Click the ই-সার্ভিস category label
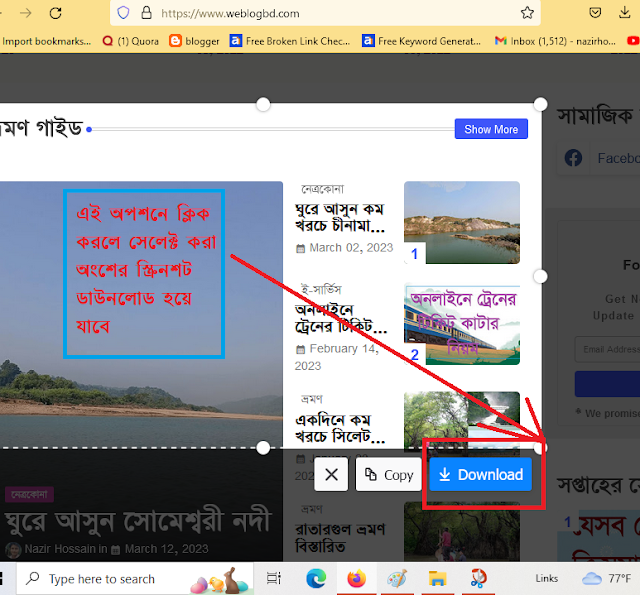 point(321,290)
